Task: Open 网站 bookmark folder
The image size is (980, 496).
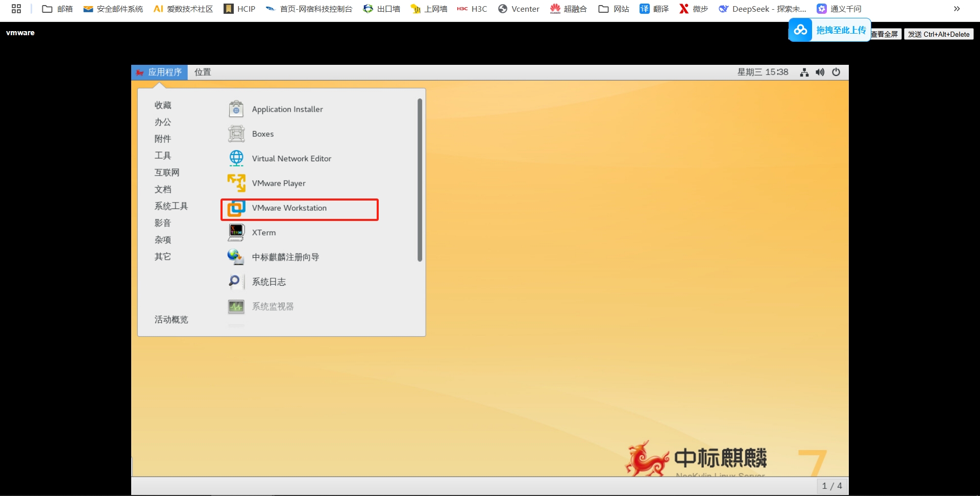Action: [x=614, y=9]
